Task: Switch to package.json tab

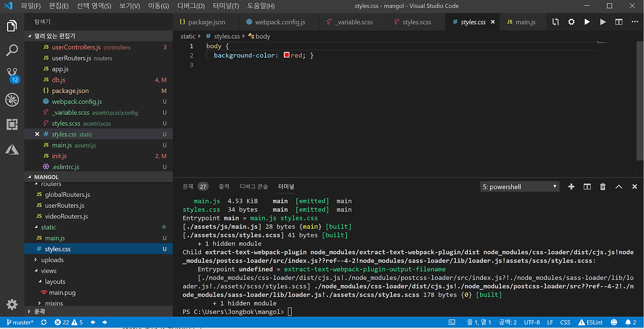Action: click(x=206, y=22)
